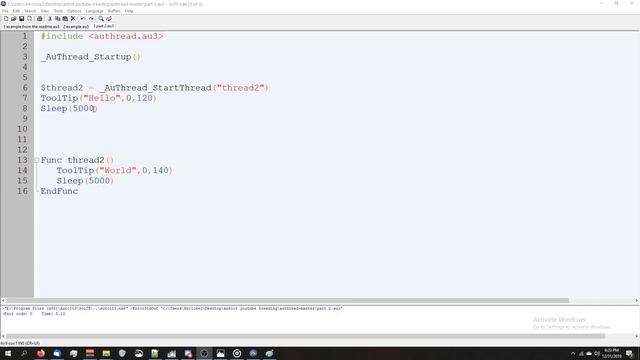Open the Tools menu
The height and width of the screenshot is (360, 640).
click(x=58, y=11)
